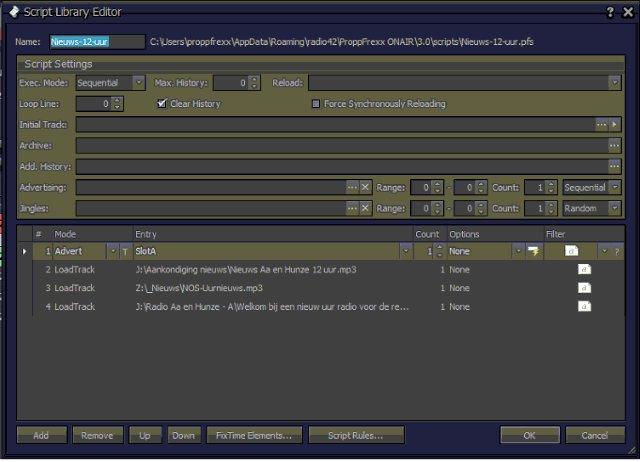Open the Options dropdown in row 1
Screen dimensions: 640x462
(518, 251)
